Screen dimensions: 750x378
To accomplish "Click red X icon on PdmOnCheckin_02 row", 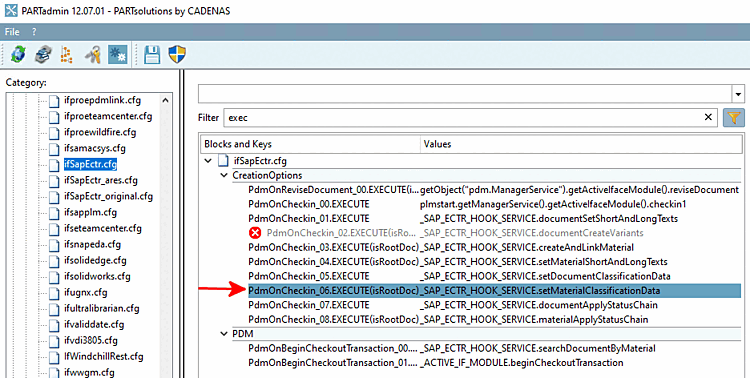I will [255, 233].
